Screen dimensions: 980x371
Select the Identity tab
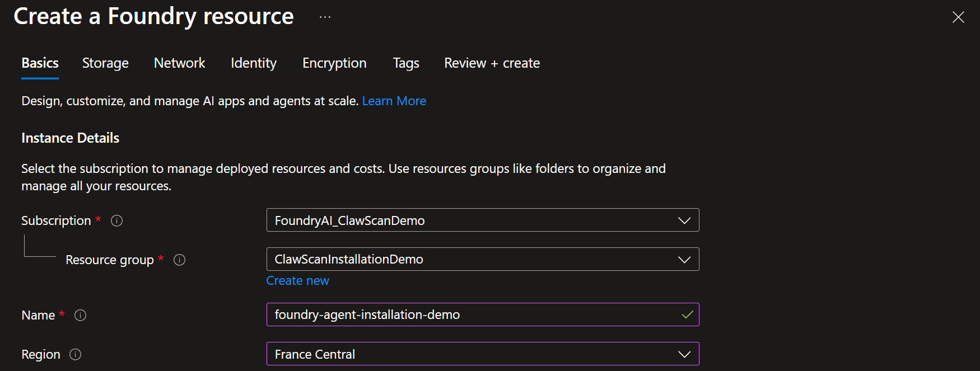[x=254, y=63]
